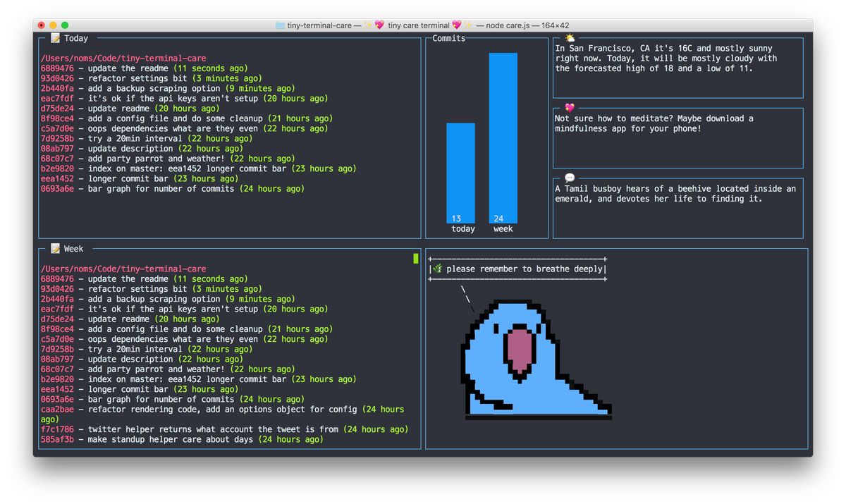
Task: Click the sparkling heart icon above the meditation tip
Action: pyautogui.click(x=568, y=108)
